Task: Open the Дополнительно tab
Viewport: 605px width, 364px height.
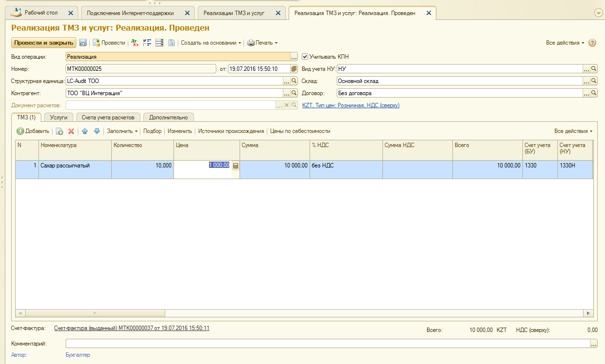Action: click(169, 117)
